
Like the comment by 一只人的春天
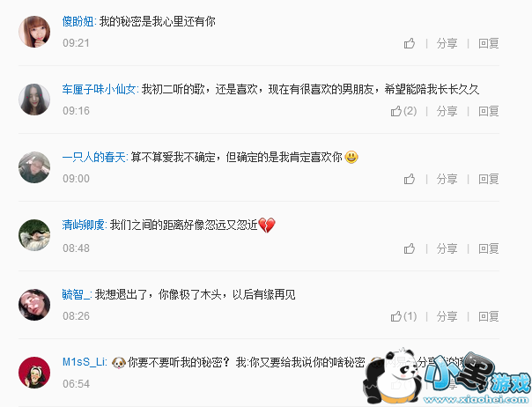(410, 179)
